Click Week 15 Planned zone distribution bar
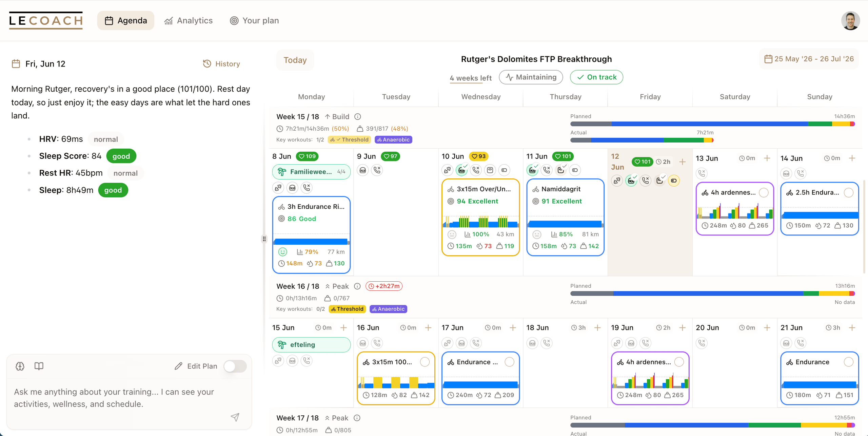The image size is (868, 436). (713, 124)
